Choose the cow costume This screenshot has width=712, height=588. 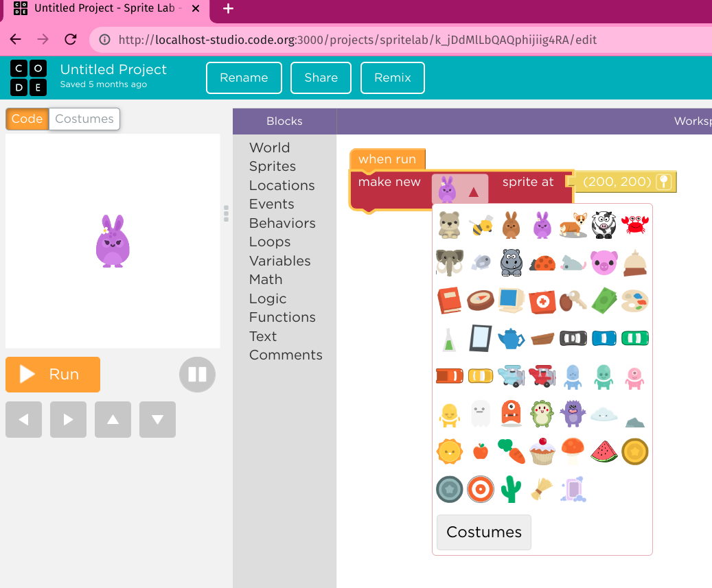[604, 225]
